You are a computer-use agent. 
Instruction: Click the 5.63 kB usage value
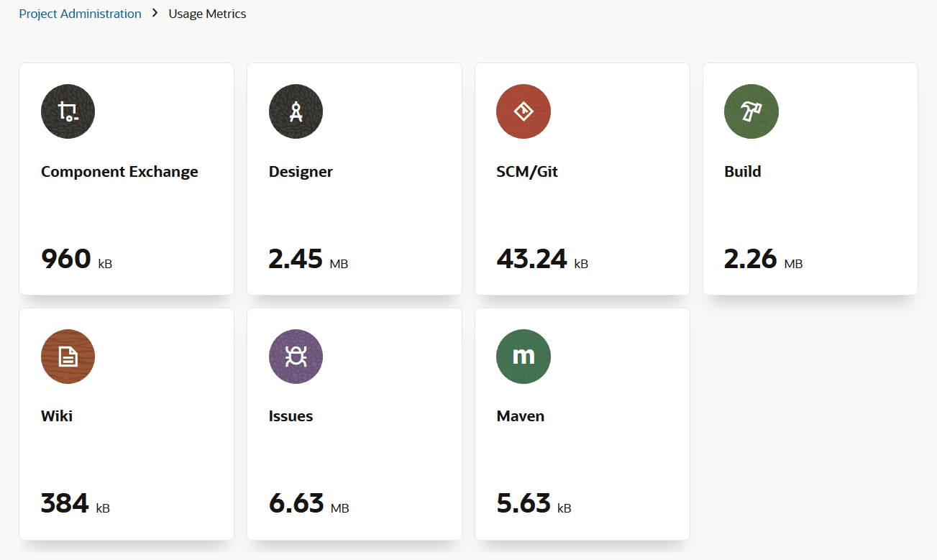tap(534, 503)
